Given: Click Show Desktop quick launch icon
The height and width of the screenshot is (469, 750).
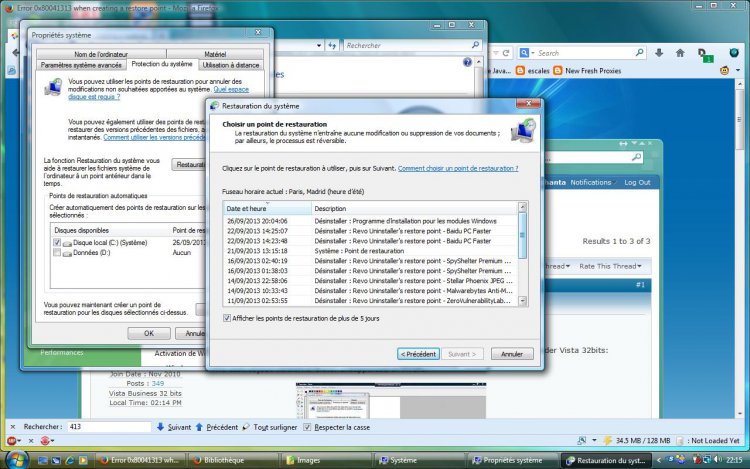Looking at the screenshot, I should 43,460.
